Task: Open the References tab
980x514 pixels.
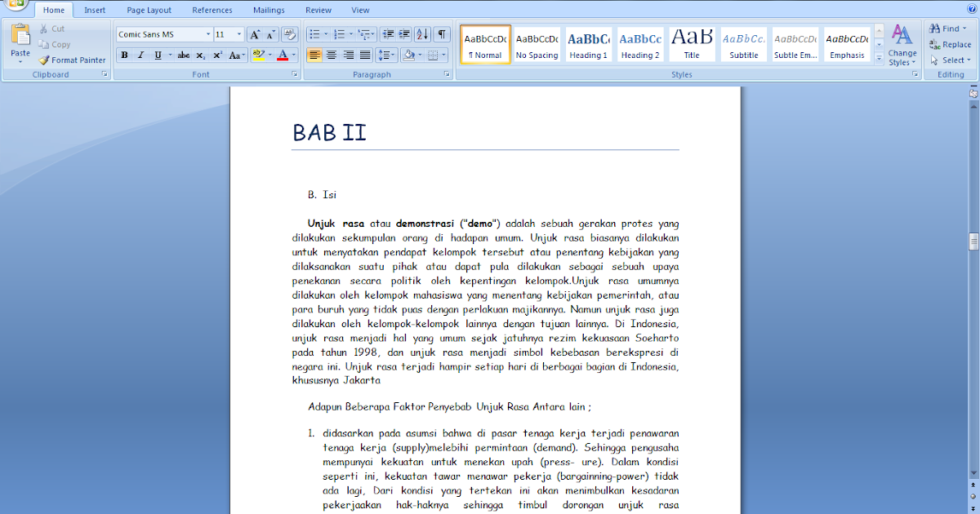Action: point(212,10)
